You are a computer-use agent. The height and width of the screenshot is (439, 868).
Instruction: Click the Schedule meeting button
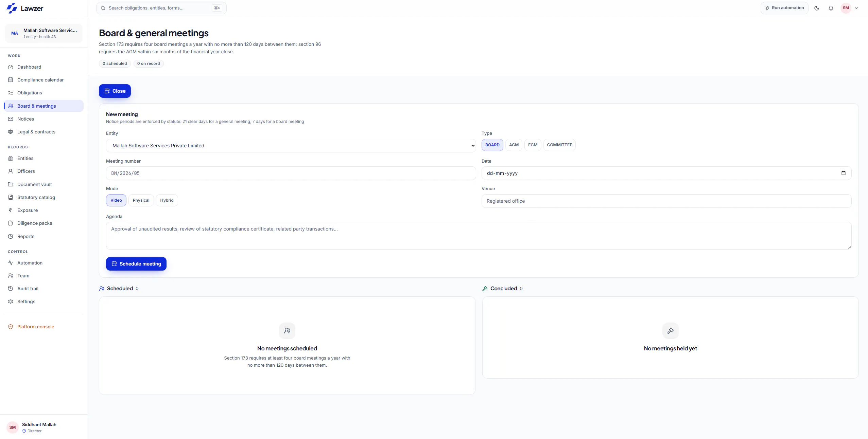click(136, 264)
